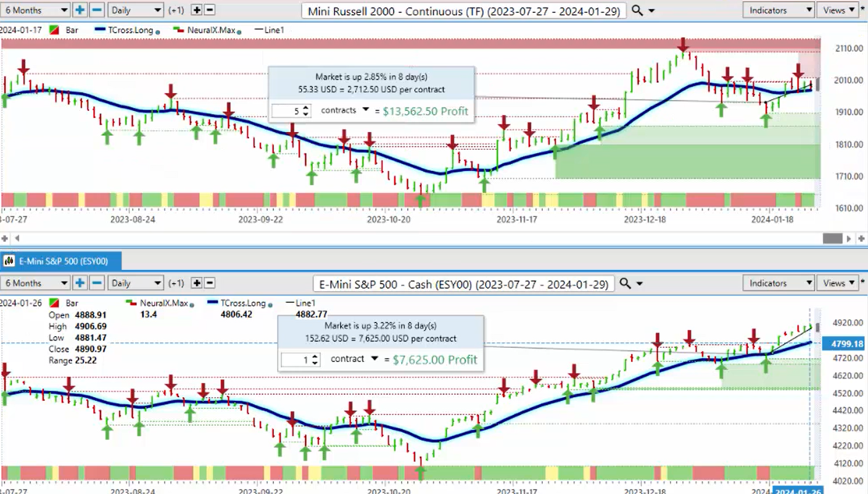Screen dimensions: 868x494
Task: Open Indicators dropdown on Russell chart
Action: 779,10
